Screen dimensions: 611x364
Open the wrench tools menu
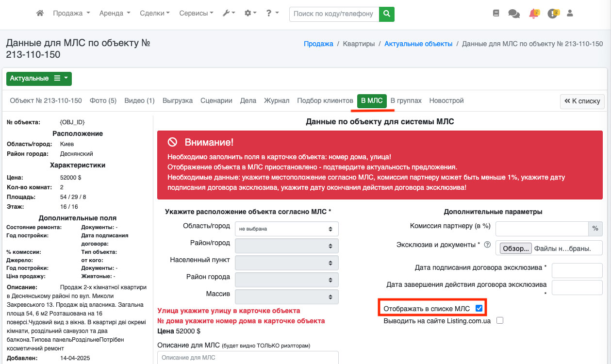click(229, 14)
